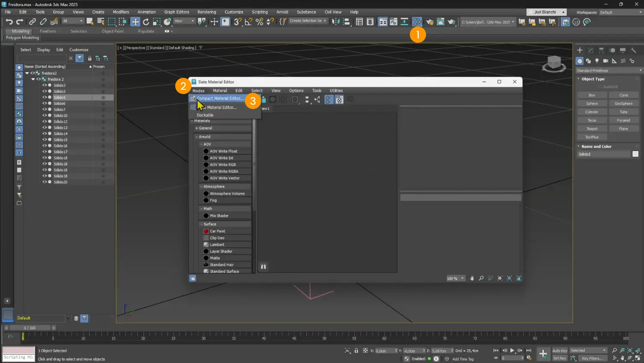Toggle the Scene Explorer icon
Image resolution: width=644 pixels, height=363 pixels.
coord(359,22)
